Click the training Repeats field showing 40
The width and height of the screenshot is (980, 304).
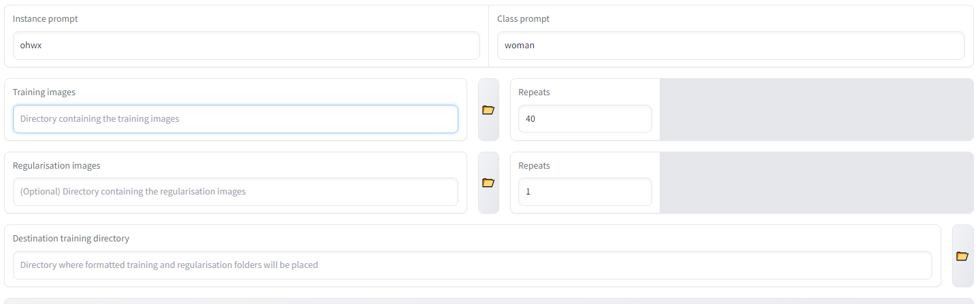click(x=584, y=119)
